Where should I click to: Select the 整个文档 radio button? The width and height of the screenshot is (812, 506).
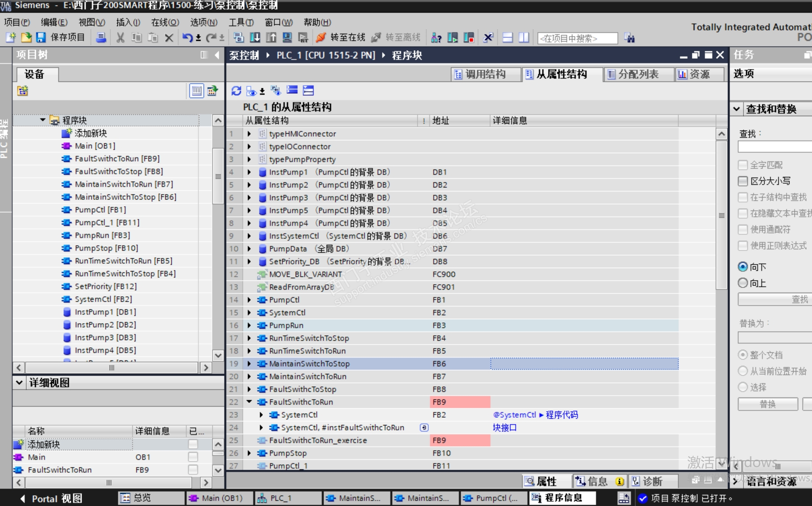click(x=743, y=355)
